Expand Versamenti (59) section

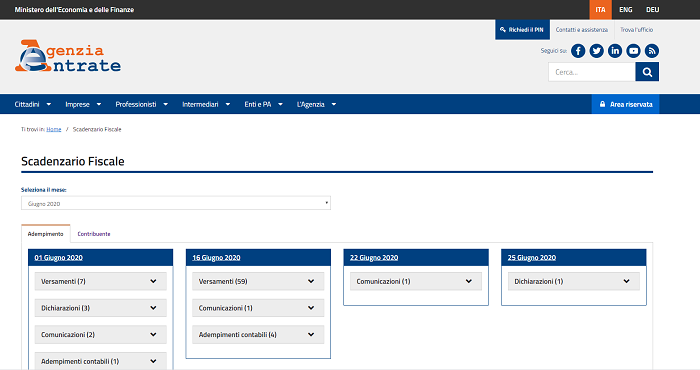258,281
